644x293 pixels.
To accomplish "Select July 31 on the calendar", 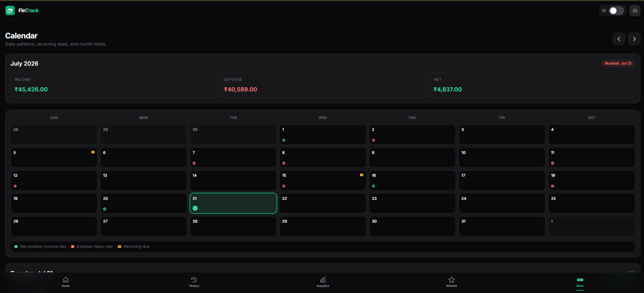I will click(502, 226).
